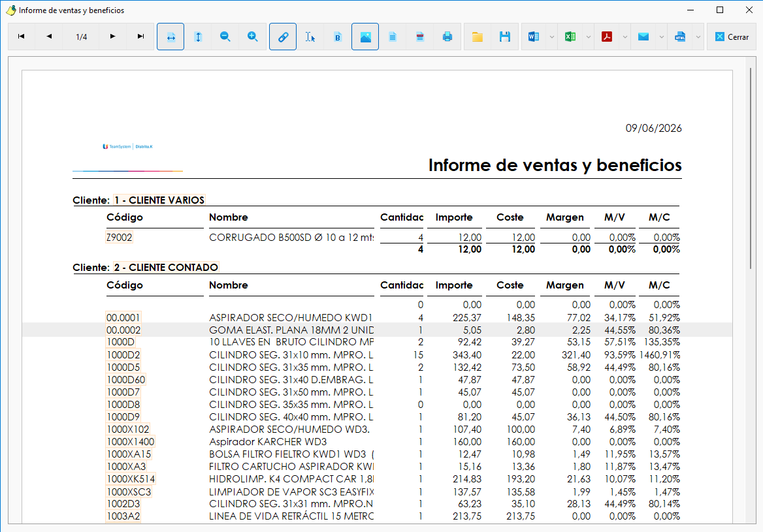Viewport: 763px width, 532px height.
Task: Export the report to Word
Action: [534, 37]
